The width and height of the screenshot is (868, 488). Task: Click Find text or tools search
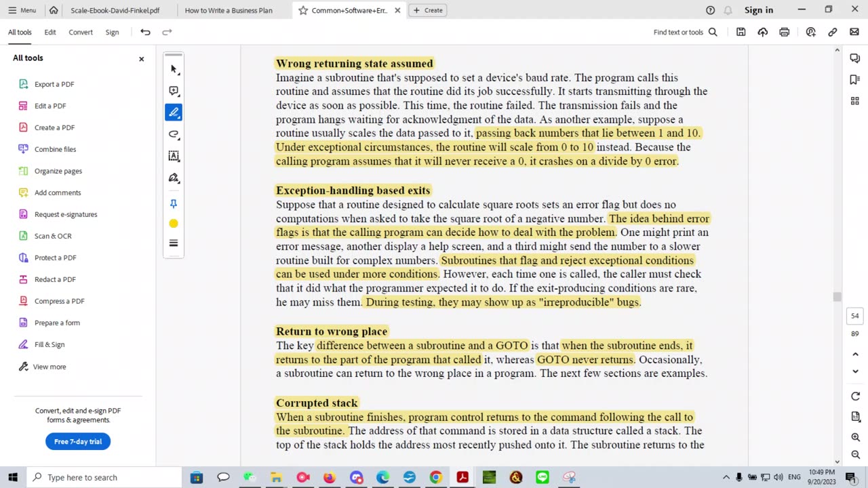(x=686, y=32)
